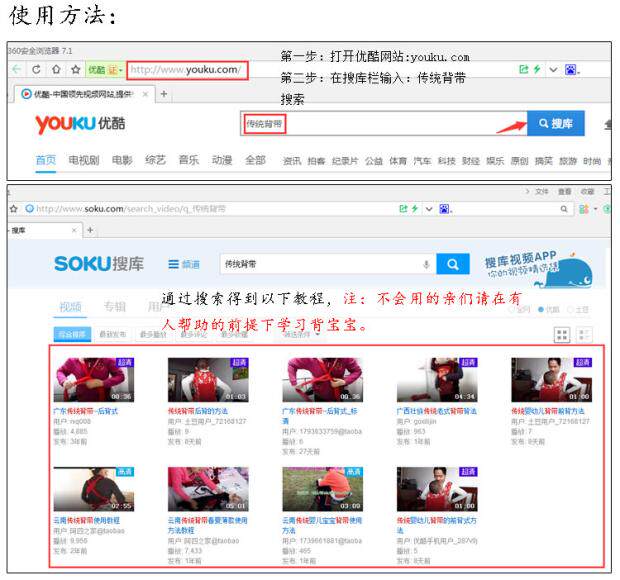This screenshot has height=580, width=620.
Task: Open the 综艺 navigation item
Action: [155, 160]
